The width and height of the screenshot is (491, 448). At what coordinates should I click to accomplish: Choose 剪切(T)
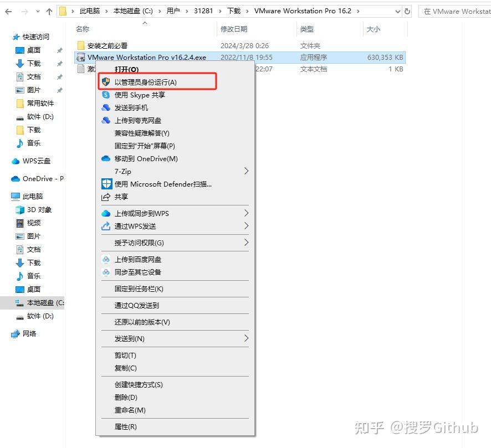click(x=125, y=356)
